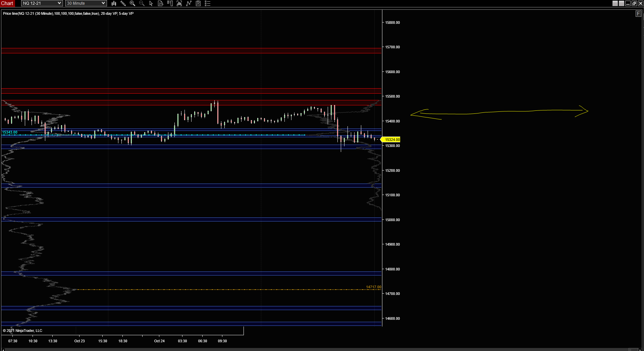The image size is (644, 351).
Task: Click the 15100.00 price axis label
Action: 392,195
